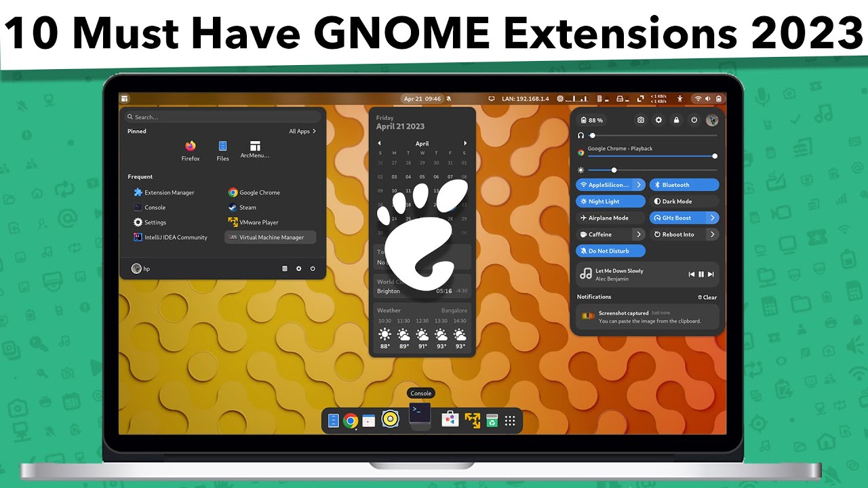Open Console from the Frequent list
Screen dimensions: 868x488
150,207
